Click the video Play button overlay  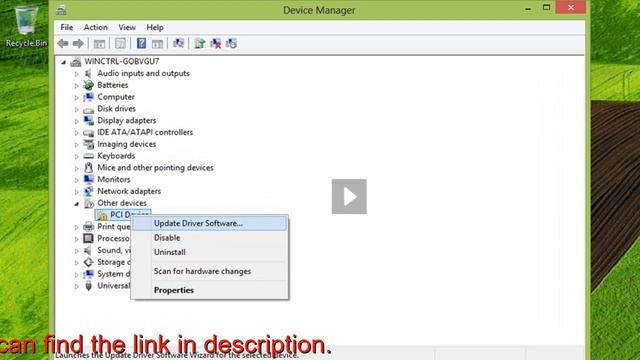pyautogui.click(x=349, y=196)
